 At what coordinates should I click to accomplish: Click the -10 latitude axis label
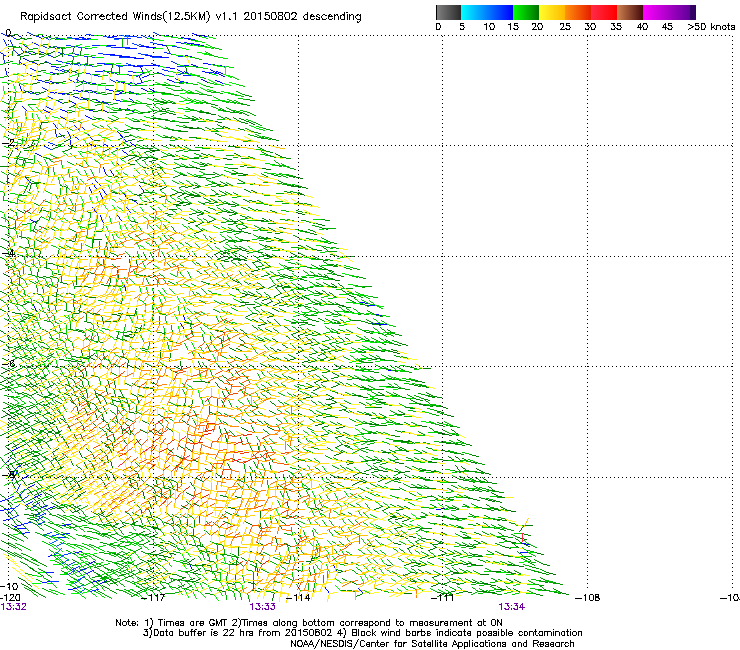[x=9, y=586]
